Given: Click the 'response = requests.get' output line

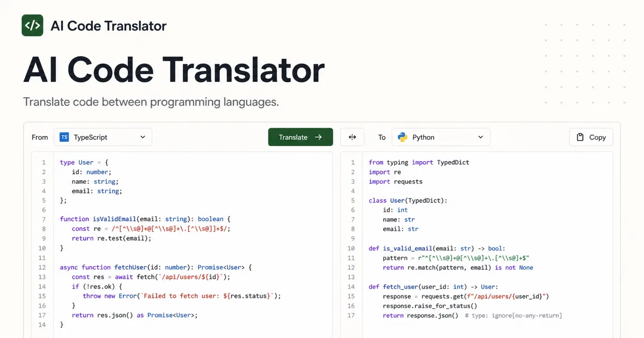Looking at the screenshot, I should point(466,296).
